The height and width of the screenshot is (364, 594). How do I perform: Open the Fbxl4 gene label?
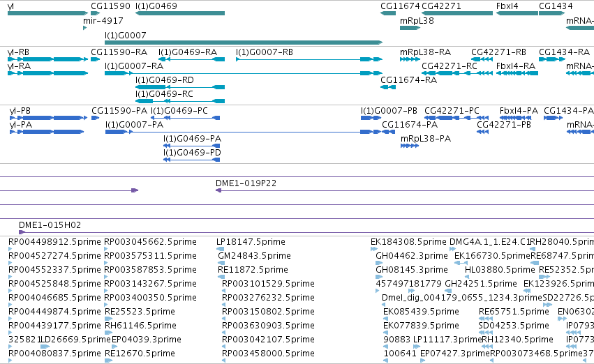click(507, 6)
